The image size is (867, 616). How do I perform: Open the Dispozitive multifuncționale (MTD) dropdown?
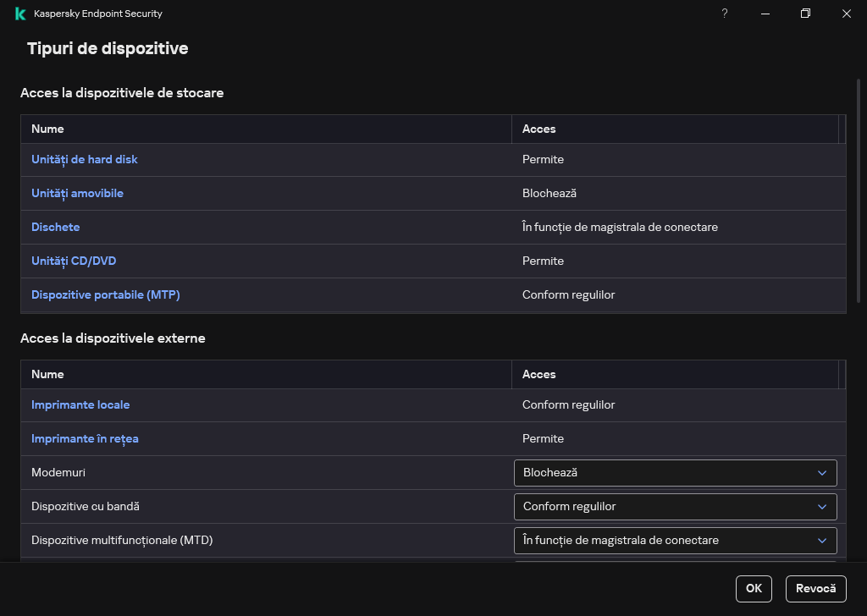pyautogui.click(x=675, y=540)
